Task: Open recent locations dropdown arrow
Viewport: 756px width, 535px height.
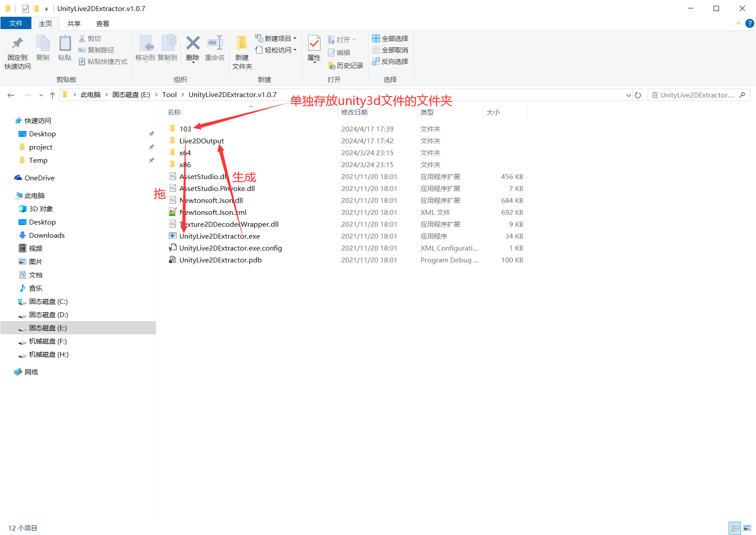Action: (41, 95)
